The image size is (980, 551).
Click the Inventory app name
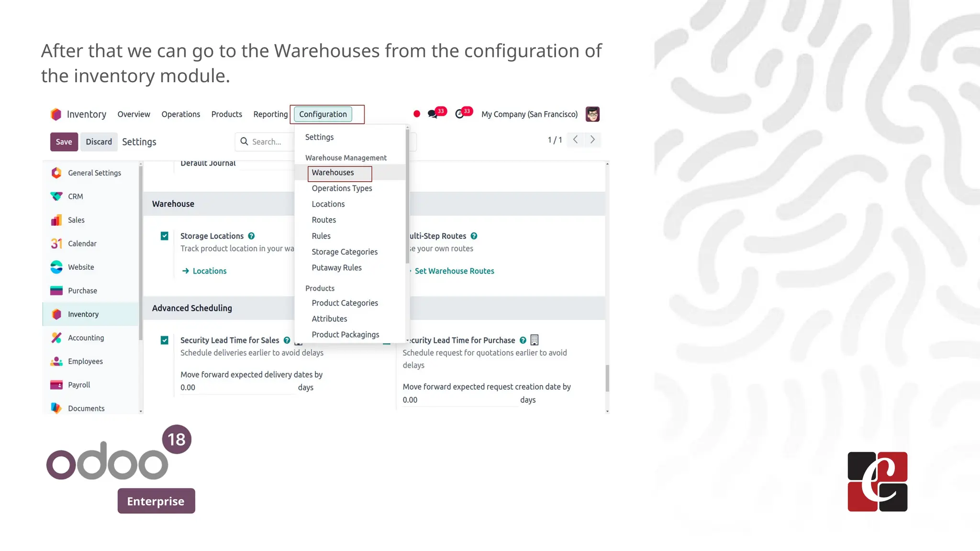(x=87, y=114)
